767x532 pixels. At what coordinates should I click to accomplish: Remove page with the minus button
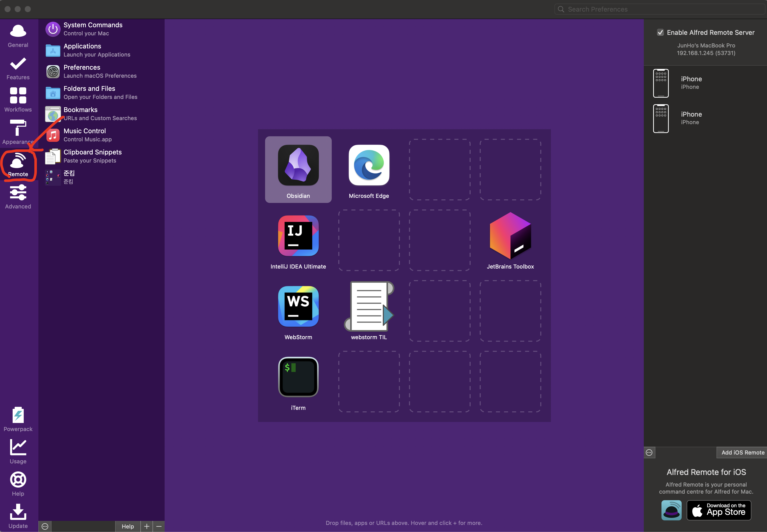click(x=159, y=526)
